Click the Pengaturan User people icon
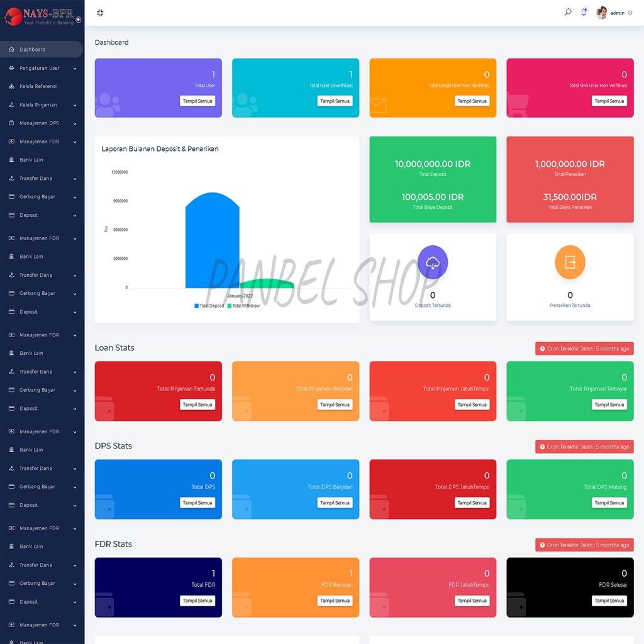 pyautogui.click(x=11, y=68)
